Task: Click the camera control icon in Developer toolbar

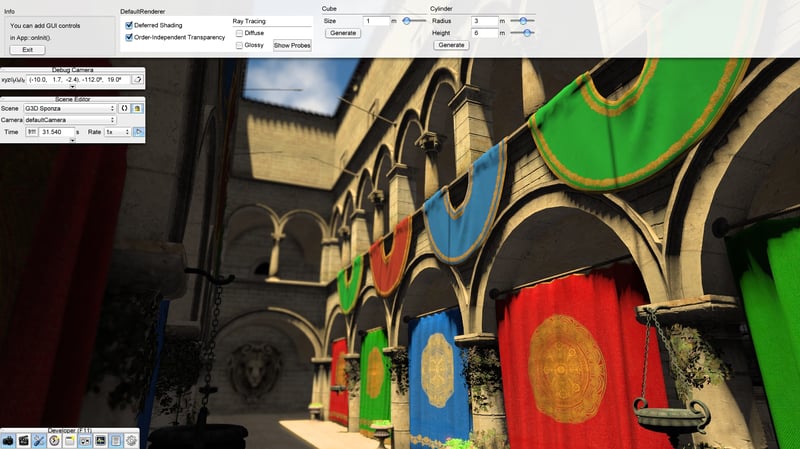Action: tap(8, 440)
